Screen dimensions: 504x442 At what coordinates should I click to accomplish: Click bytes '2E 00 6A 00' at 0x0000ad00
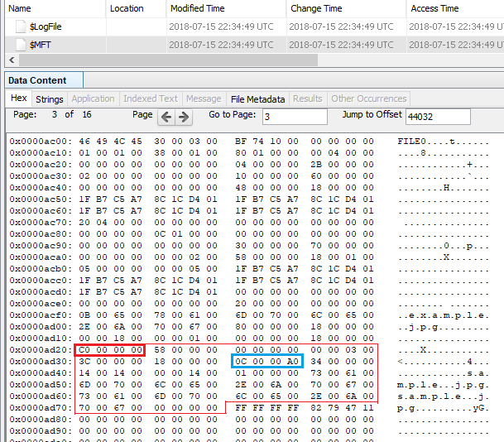point(110,327)
